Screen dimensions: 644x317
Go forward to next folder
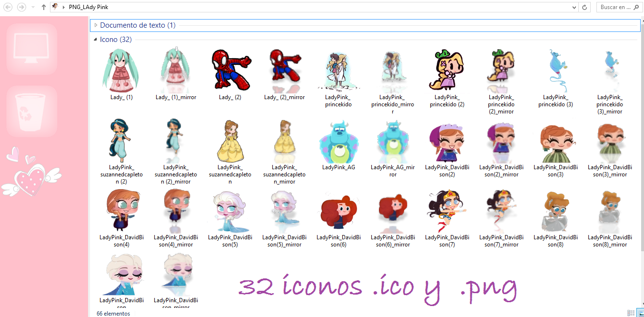click(21, 7)
